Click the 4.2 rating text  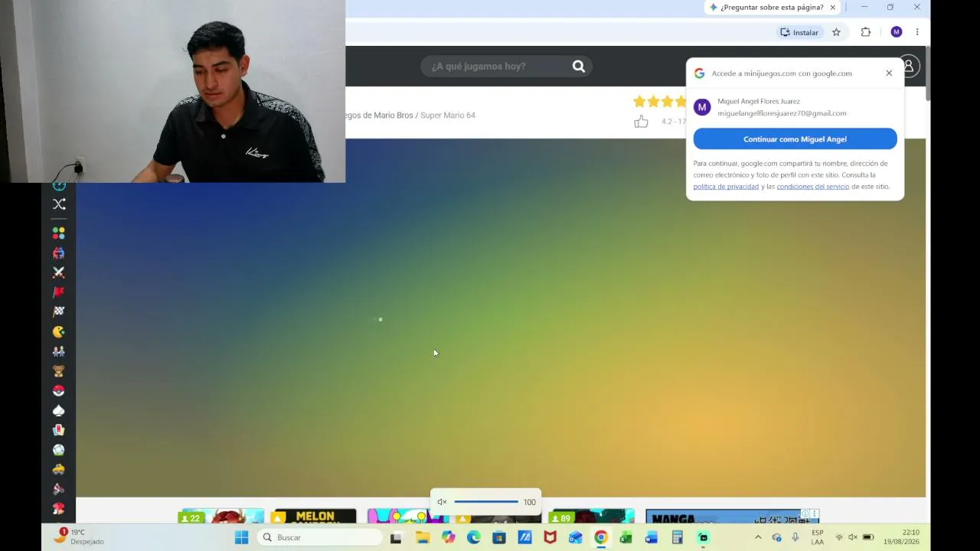667,122
